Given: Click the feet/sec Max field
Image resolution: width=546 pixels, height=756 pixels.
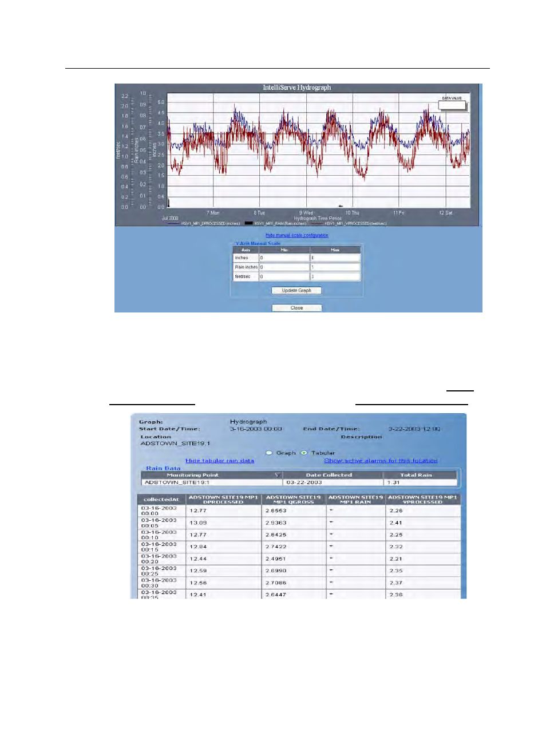Looking at the screenshot, I should point(335,276).
